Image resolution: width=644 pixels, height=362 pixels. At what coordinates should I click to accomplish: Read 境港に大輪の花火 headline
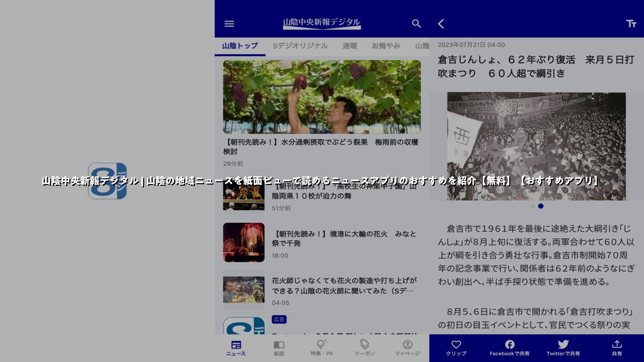click(x=344, y=239)
